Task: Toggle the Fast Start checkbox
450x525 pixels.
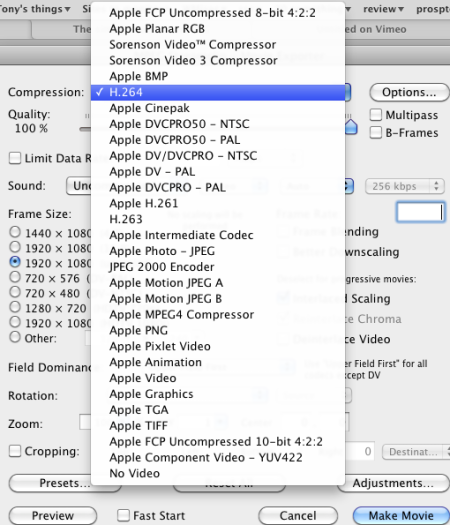Action: 123,515
